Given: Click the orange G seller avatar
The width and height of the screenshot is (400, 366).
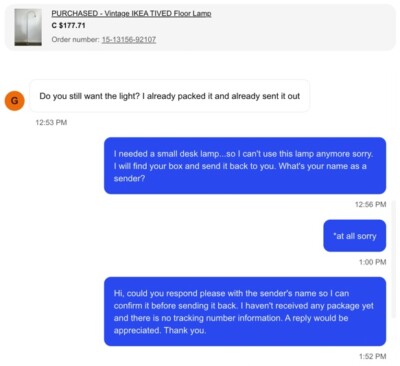Looking at the screenshot, I should click(x=15, y=101).
